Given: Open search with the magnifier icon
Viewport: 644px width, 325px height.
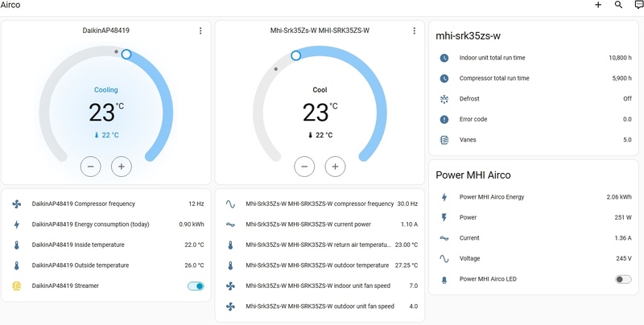Looking at the screenshot, I should pos(618,5).
